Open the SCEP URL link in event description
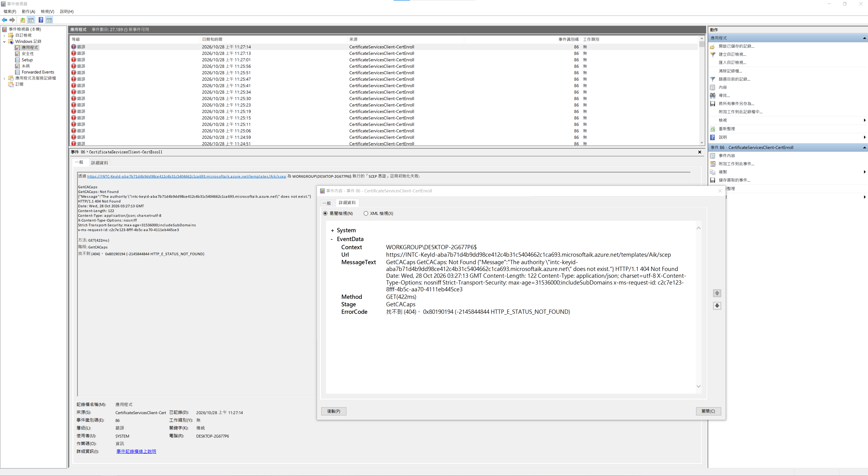Image resolution: width=868 pixels, height=476 pixels. click(x=186, y=176)
